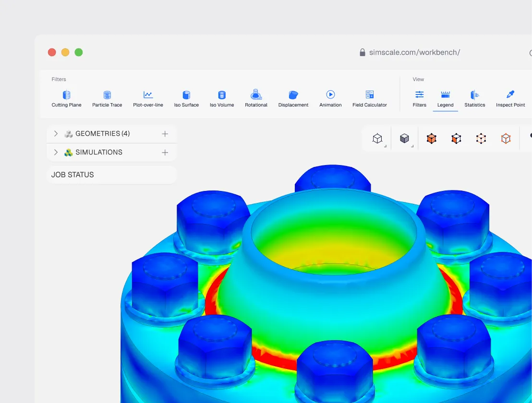Open the Field Calculator
Viewport: 532px width, 403px height.
pos(370,99)
